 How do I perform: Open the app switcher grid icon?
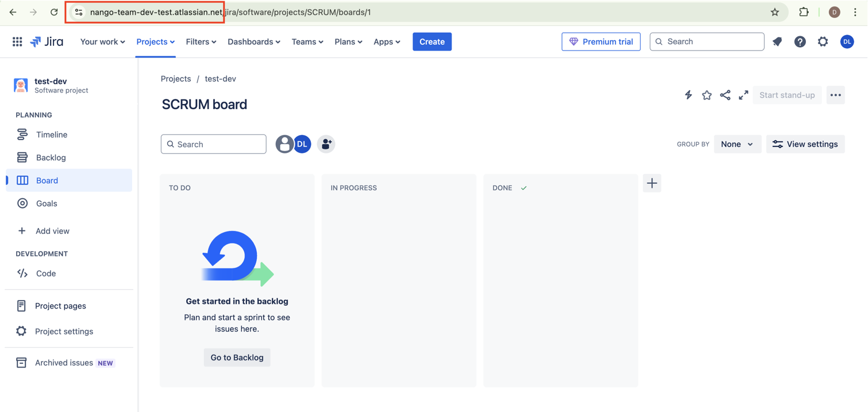[17, 41]
